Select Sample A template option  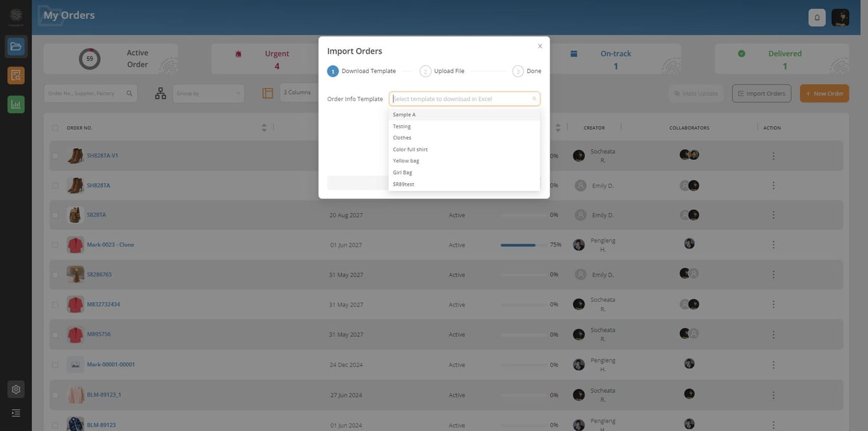tap(465, 114)
